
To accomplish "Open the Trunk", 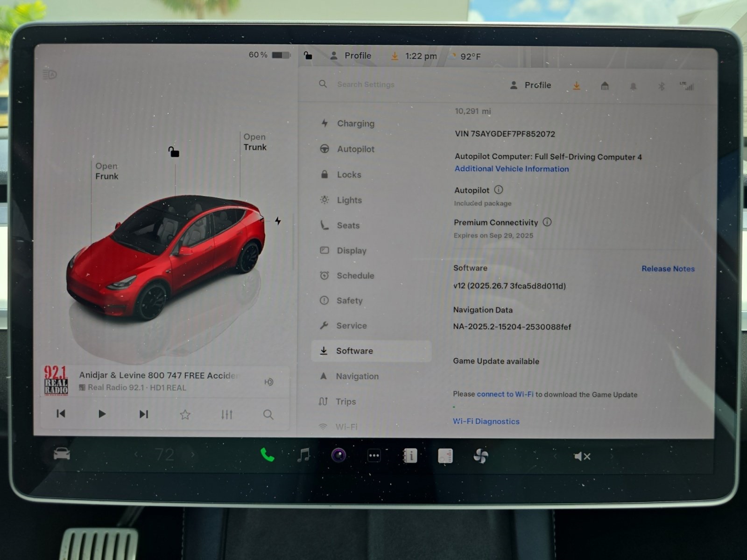I will coord(255,142).
